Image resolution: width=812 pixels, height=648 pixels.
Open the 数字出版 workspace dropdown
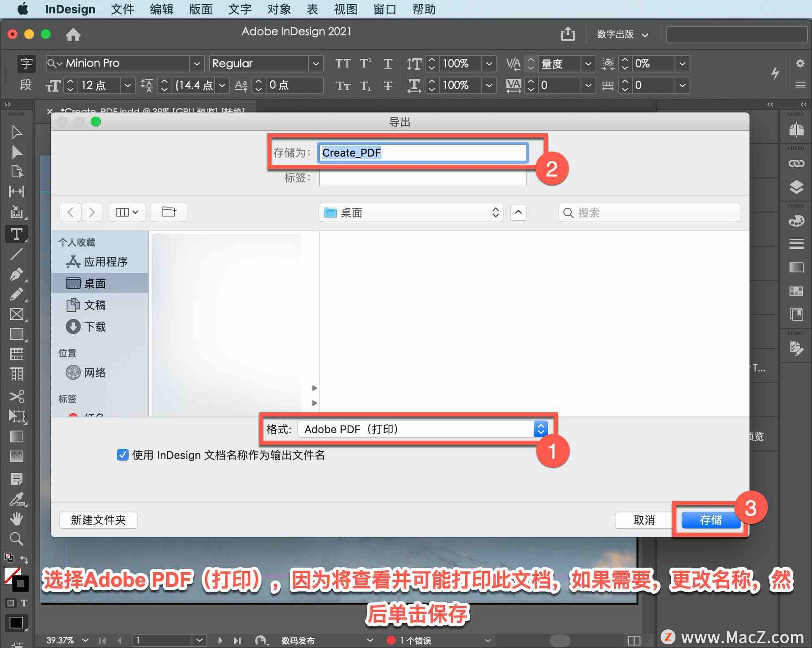[x=622, y=34]
